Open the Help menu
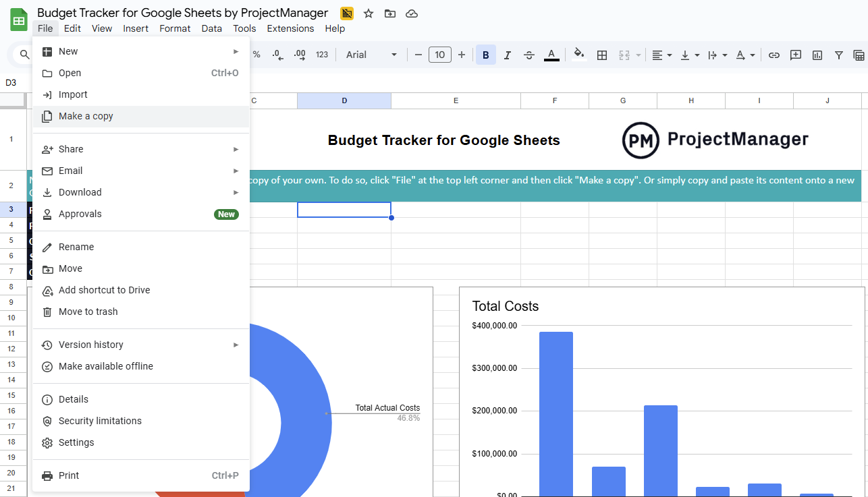This screenshot has width=868, height=497. (335, 28)
